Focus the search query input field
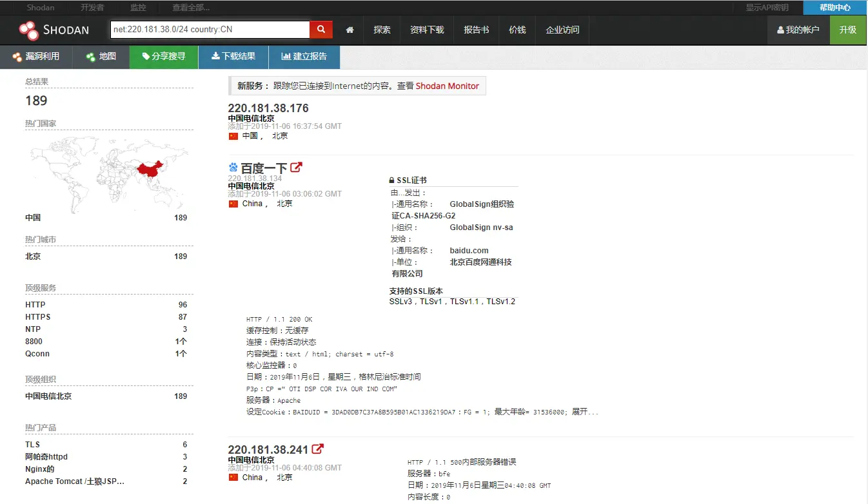Image resolution: width=868 pixels, height=504 pixels. click(210, 30)
